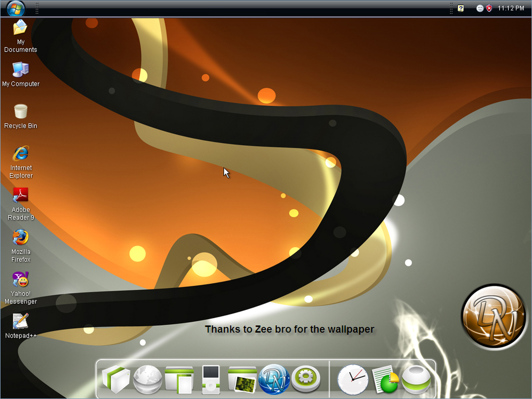This screenshot has width=532, height=399.
Task: Open Yahoo! Messenger shortcut
Action: point(21,280)
